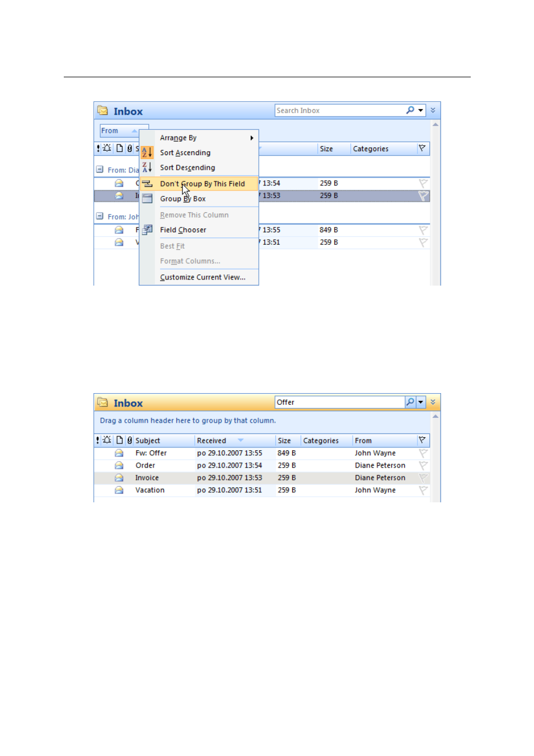
Task: Click the From group-by box button
Action: (x=124, y=131)
